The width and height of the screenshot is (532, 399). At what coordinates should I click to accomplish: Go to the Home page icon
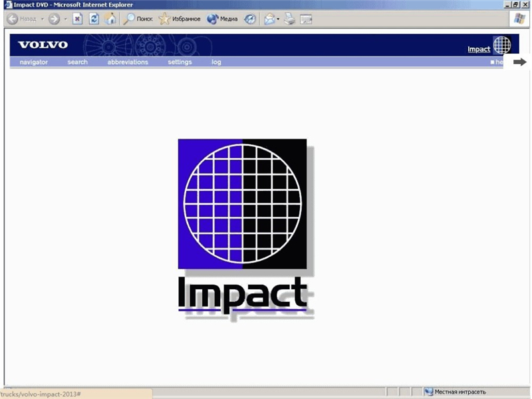(x=110, y=19)
